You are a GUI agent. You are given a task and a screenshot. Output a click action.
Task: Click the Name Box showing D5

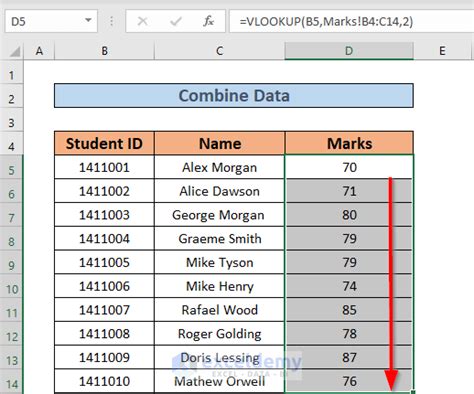click(x=51, y=21)
